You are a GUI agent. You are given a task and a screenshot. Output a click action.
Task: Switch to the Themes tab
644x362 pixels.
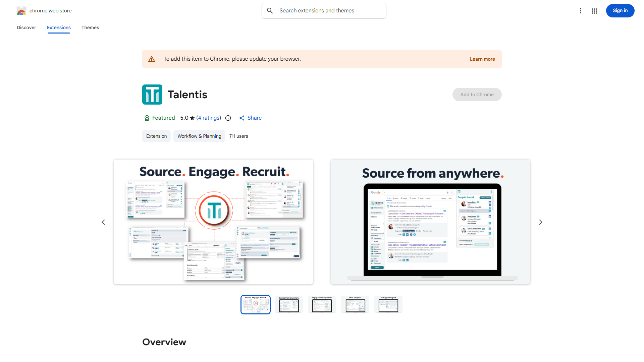point(90,27)
